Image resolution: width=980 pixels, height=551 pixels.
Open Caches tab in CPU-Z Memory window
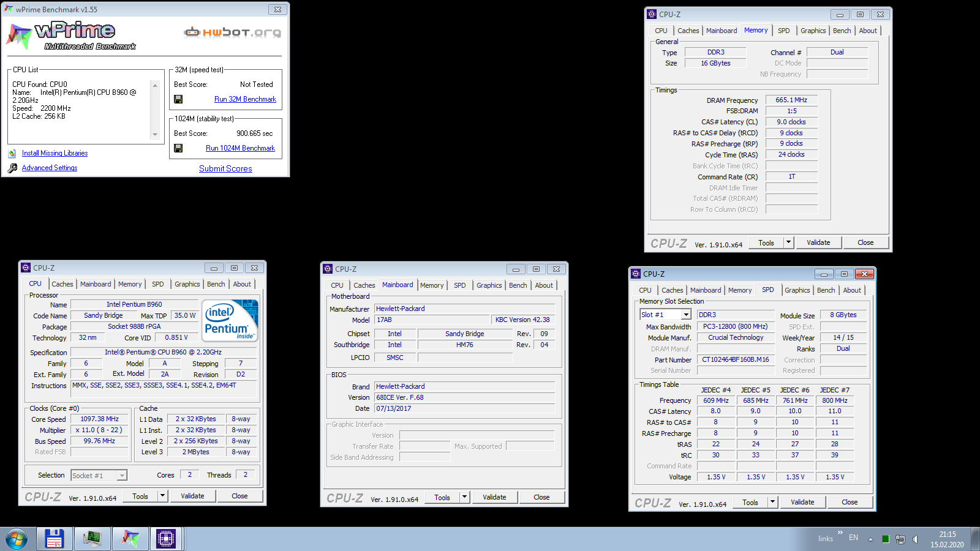688,31
